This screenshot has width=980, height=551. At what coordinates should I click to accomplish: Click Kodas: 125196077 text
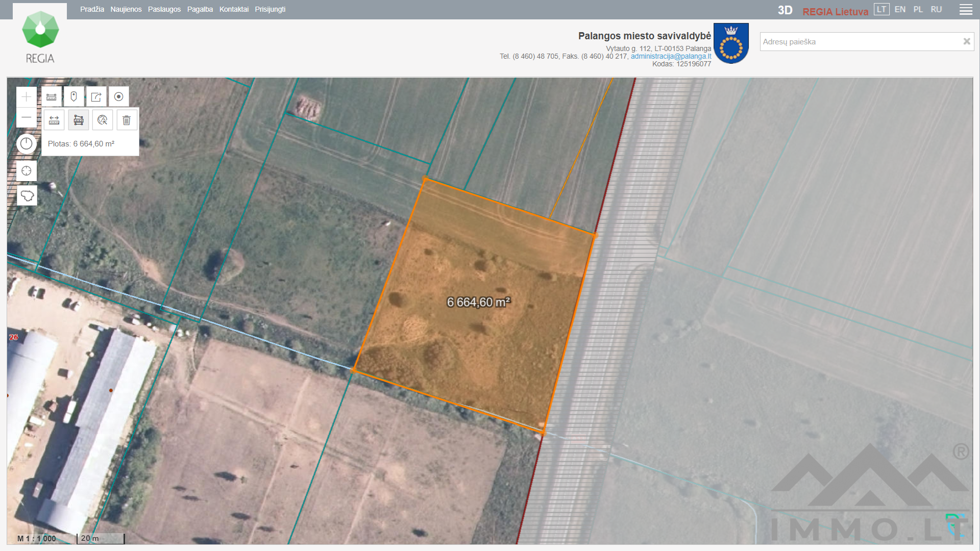point(681,64)
